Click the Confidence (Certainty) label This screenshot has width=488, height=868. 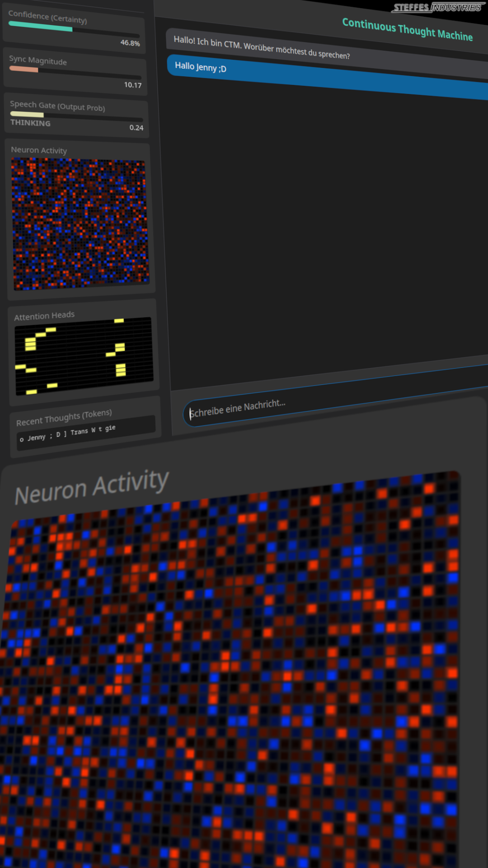click(x=47, y=17)
